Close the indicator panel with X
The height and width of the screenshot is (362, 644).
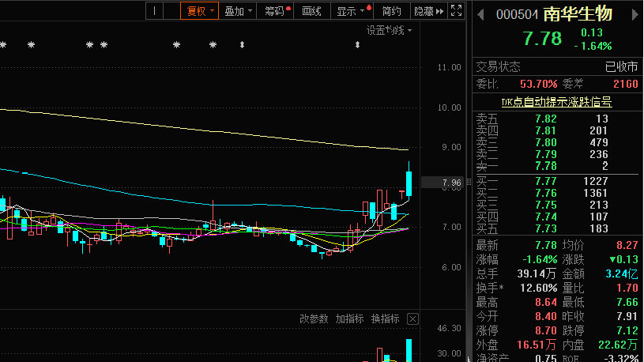pyautogui.click(x=412, y=319)
